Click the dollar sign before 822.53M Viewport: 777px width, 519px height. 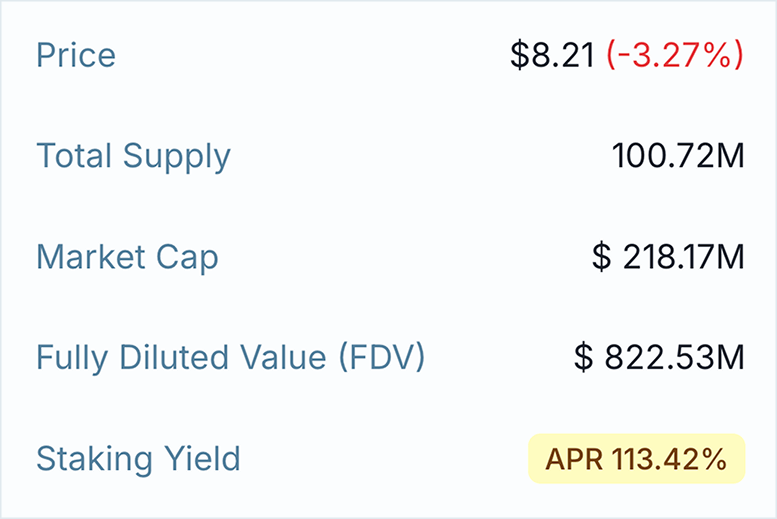click(584, 357)
